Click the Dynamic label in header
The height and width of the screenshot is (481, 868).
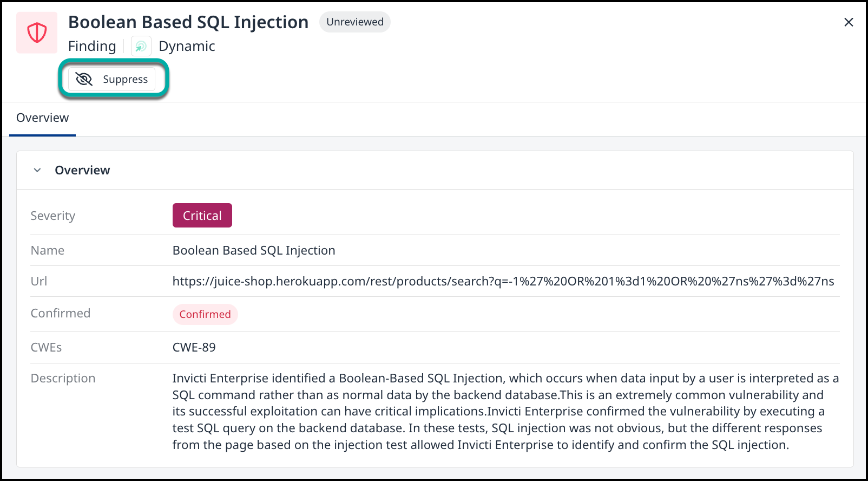pyautogui.click(x=187, y=47)
